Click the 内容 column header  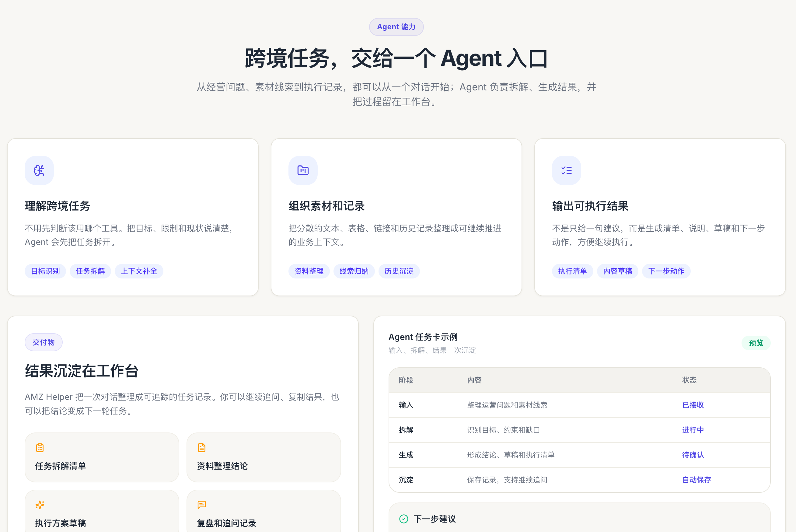tap(474, 380)
